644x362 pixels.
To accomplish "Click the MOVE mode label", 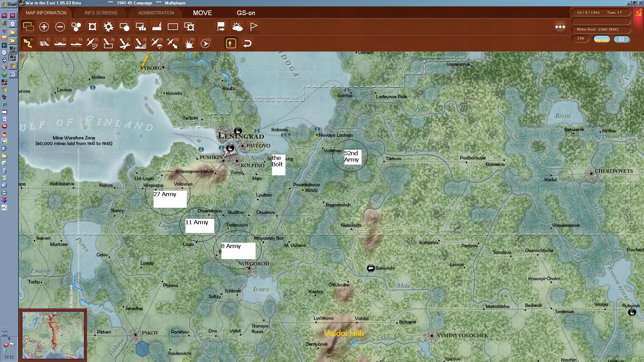I will [202, 13].
